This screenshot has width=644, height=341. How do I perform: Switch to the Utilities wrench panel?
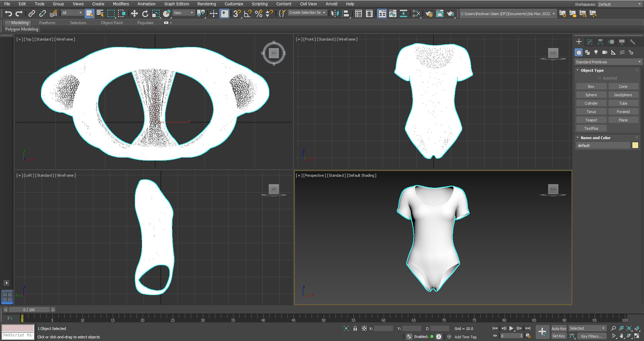pyautogui.click(x=633, y=42)
